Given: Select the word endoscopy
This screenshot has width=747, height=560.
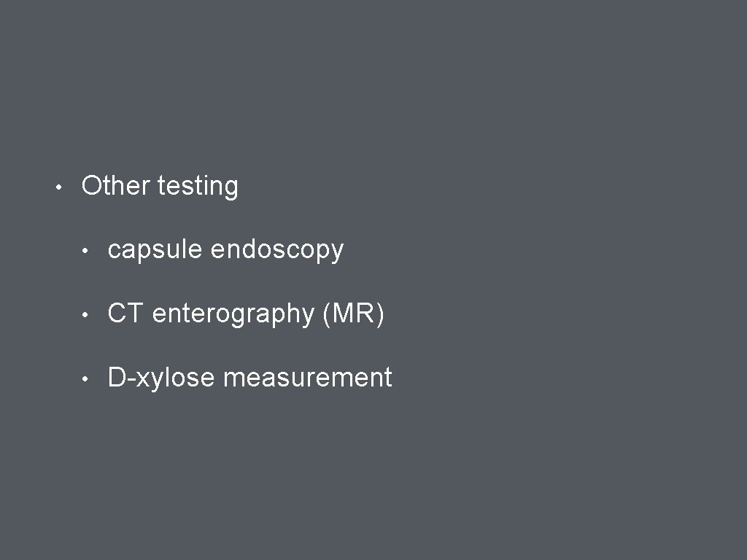Looking at the screenshot, I should coord(276,250).
